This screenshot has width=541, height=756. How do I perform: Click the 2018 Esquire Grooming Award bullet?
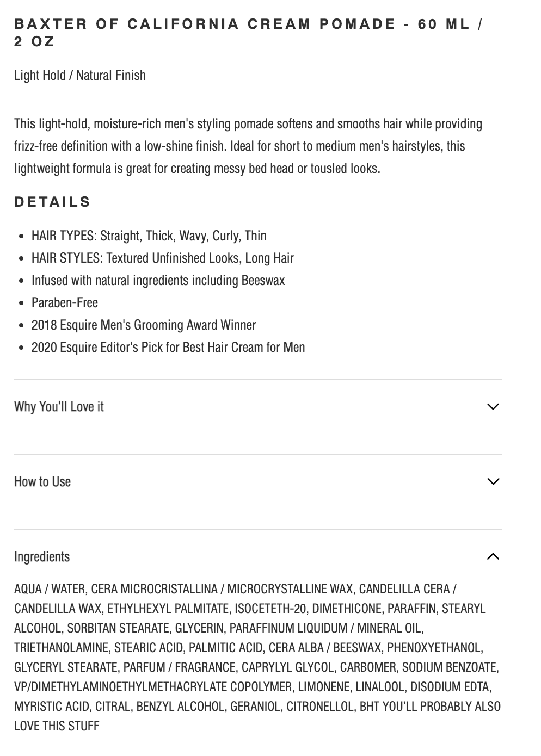[x=144, y=325]
